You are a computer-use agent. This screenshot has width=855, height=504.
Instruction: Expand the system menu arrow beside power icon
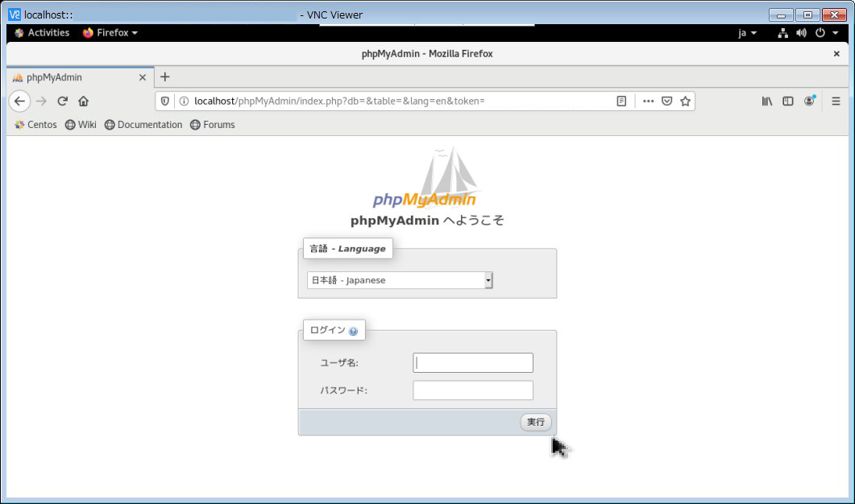[836, 33]
